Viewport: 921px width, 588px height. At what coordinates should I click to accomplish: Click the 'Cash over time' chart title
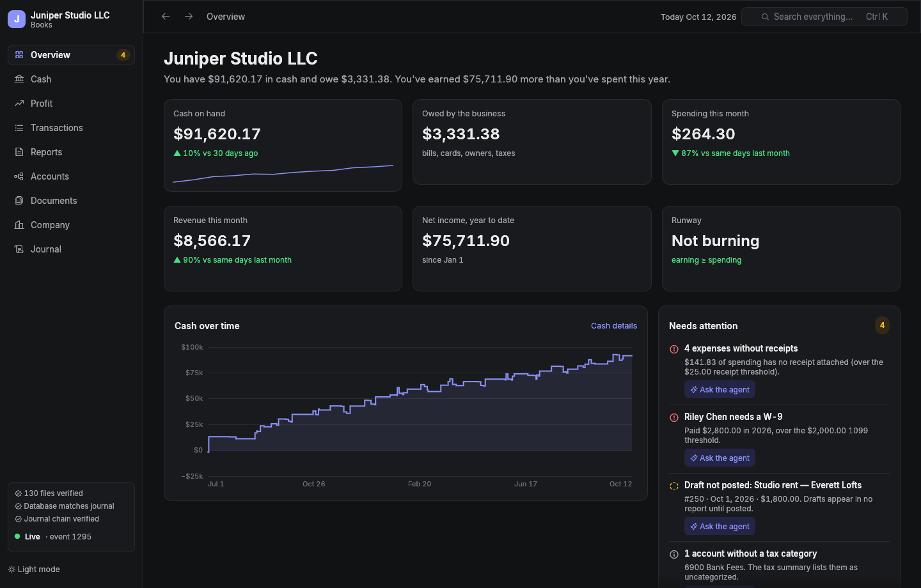pyautogui.click(x=207, y=326)
